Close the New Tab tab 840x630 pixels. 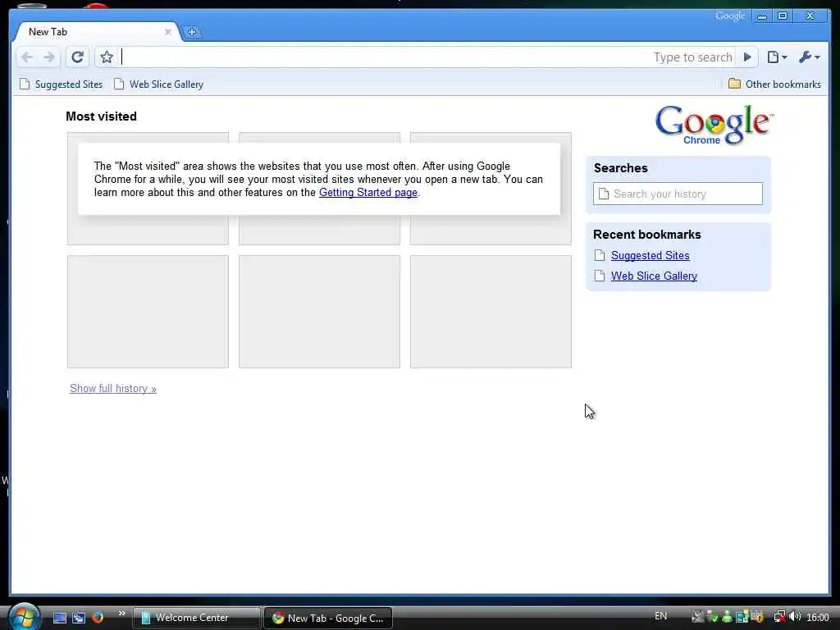[x=167, y=32]
